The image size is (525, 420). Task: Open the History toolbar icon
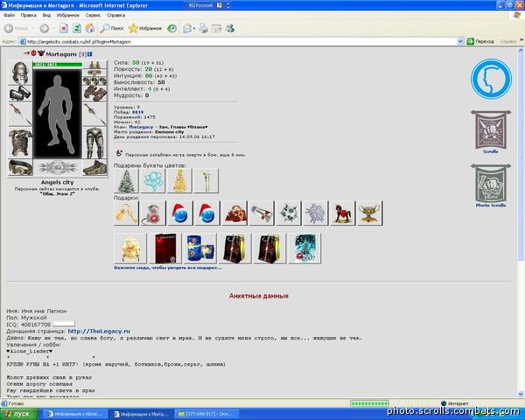172,29
